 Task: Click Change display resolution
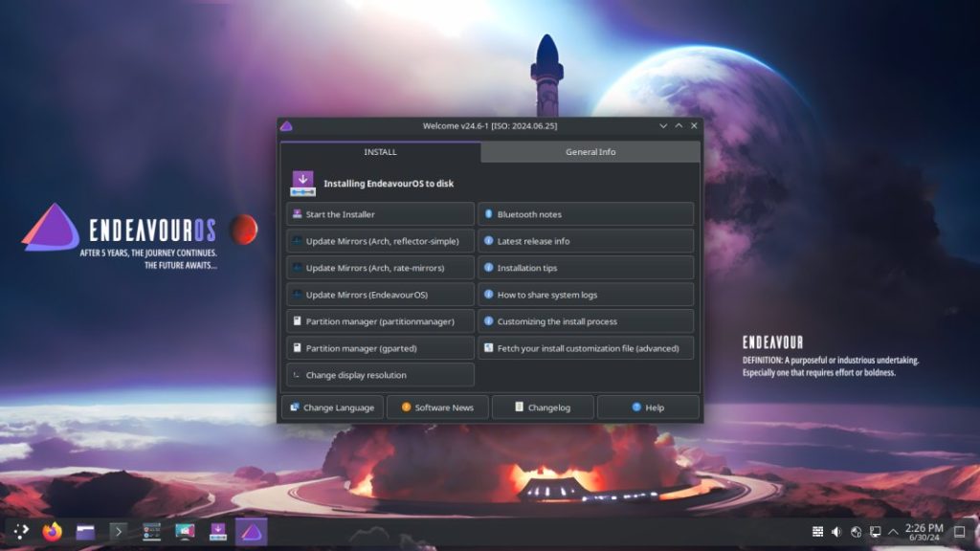tap(380, 375)
